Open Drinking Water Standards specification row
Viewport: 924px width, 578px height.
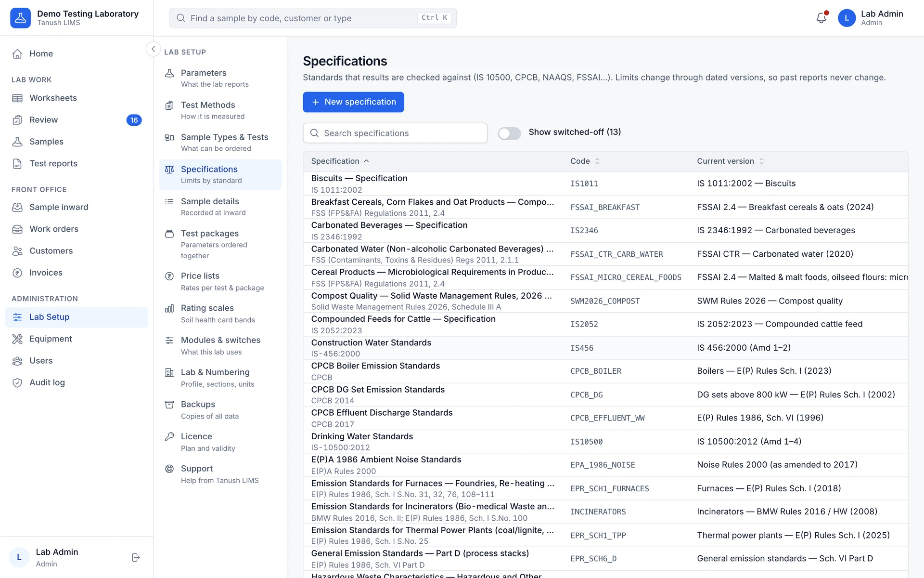(x=605, y=442)
